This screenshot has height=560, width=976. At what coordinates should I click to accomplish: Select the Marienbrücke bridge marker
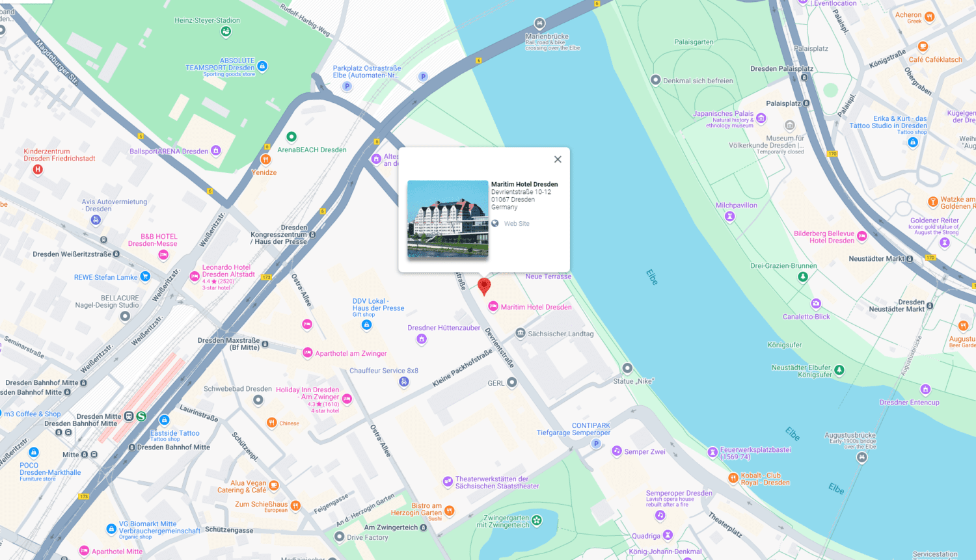(x=539, y=24)
